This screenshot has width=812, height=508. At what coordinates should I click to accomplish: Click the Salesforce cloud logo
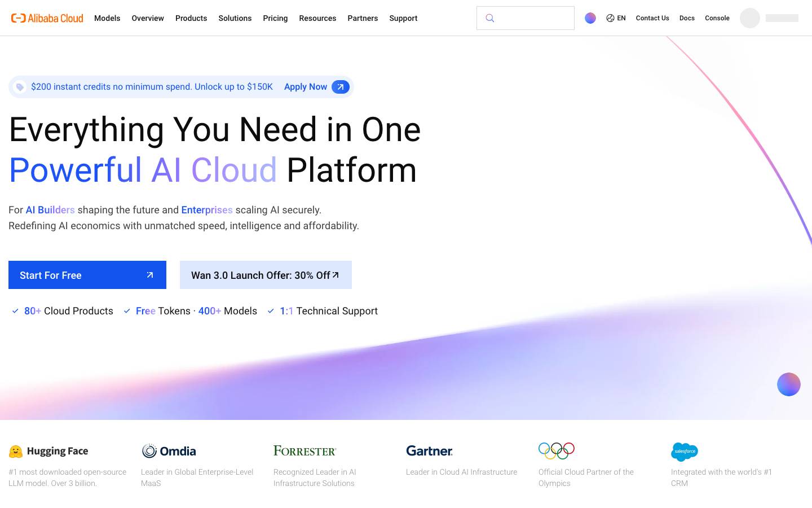pyautogui.click(x=685, y=452)
